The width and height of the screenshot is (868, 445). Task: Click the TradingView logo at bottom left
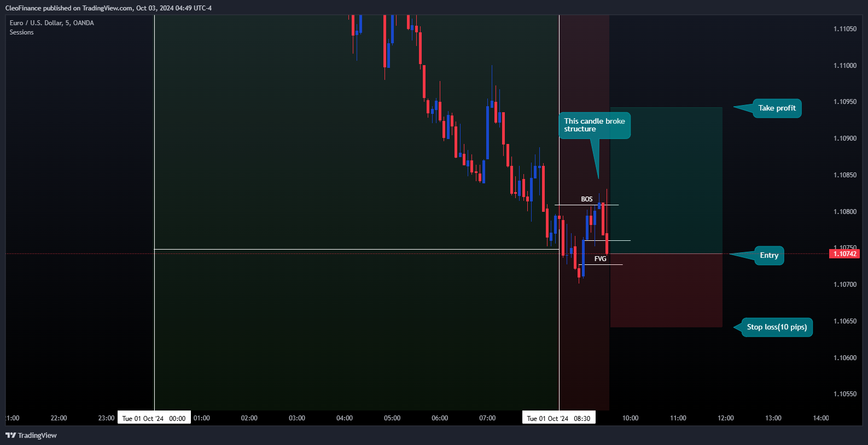click(x=31, y=435)
